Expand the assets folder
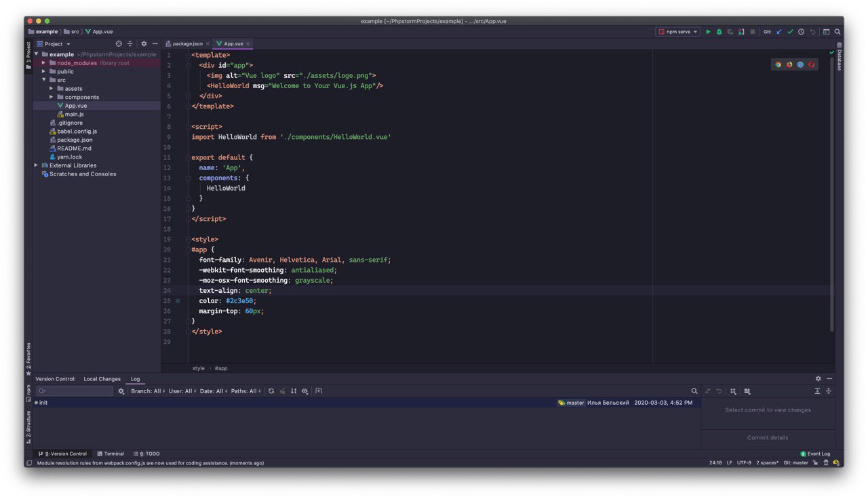 (x=52, y=89)
